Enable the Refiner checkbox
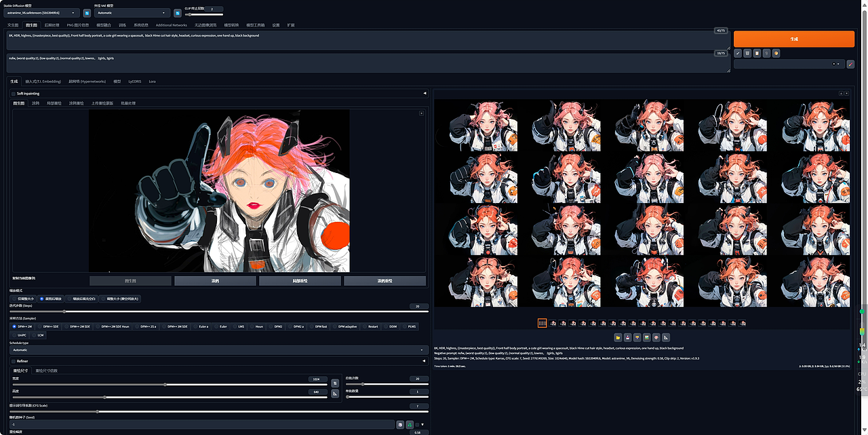 [x=14, y=361]
